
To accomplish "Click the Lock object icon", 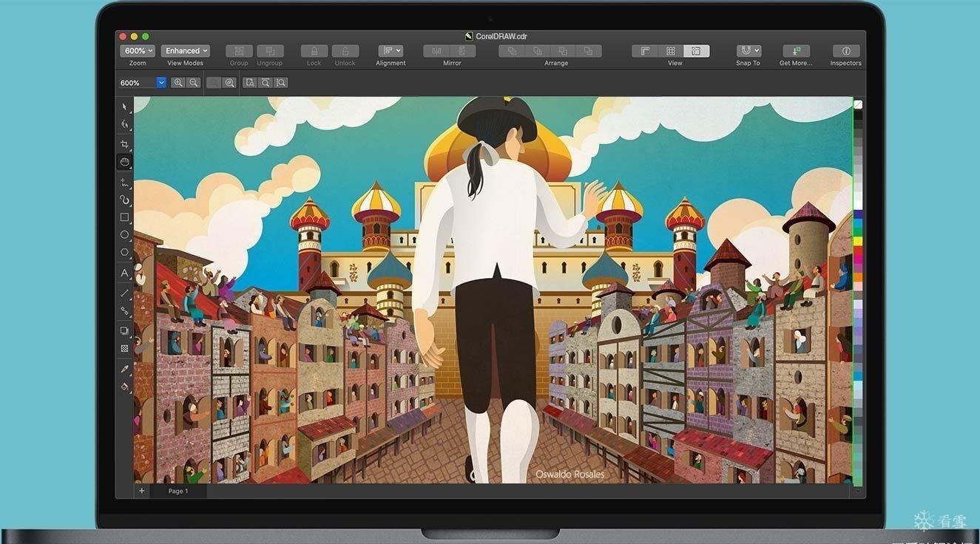I will click(314, 51).
